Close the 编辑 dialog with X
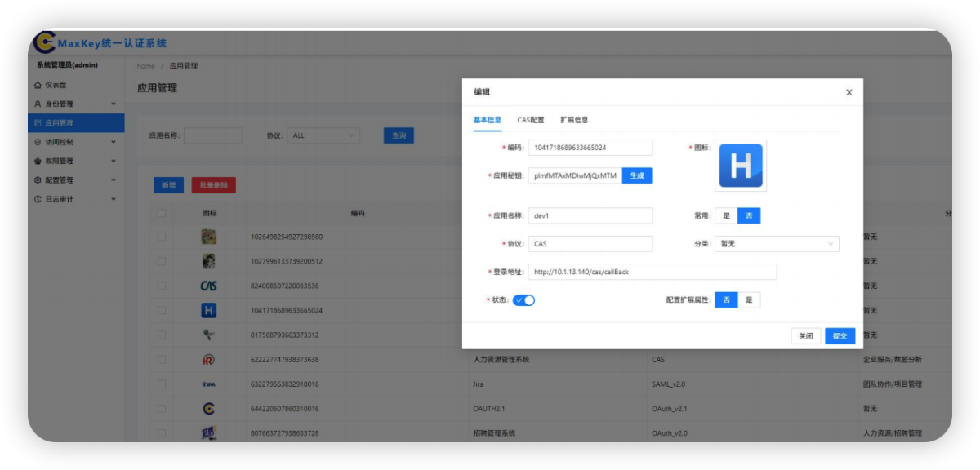Viewport: 980px width, 470px height. (x=849, y=93)
